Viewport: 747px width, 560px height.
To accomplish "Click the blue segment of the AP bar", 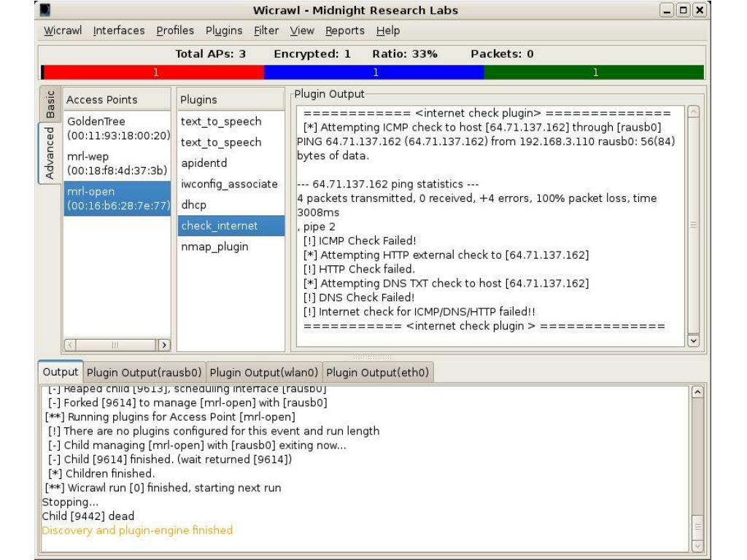I will [374, 72].
